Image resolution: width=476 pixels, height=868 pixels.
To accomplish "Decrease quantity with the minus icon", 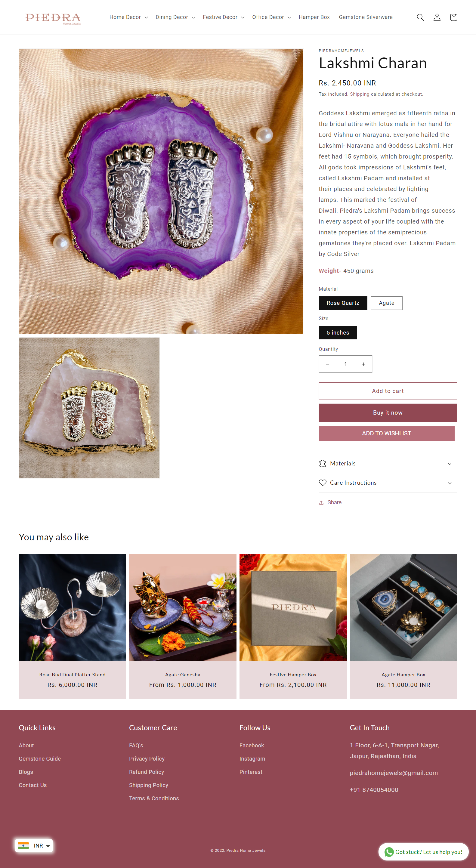I will coord(327,364).
